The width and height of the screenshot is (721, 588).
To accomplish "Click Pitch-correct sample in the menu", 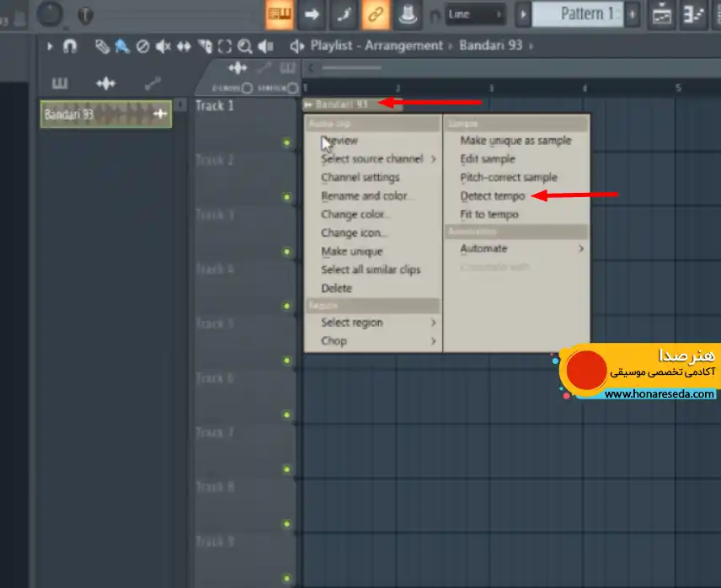I will pyautogui.click(x=509, y=178).
